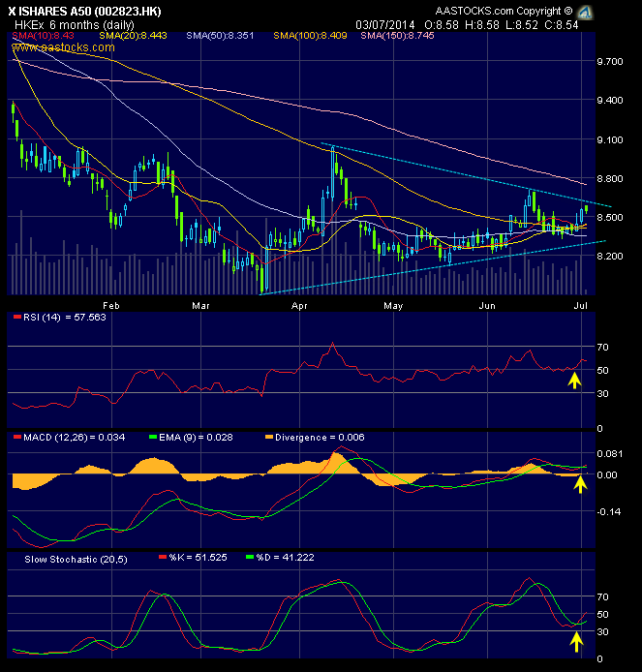
Task: Click the high price H:8.58
Action: pos(482,25)
